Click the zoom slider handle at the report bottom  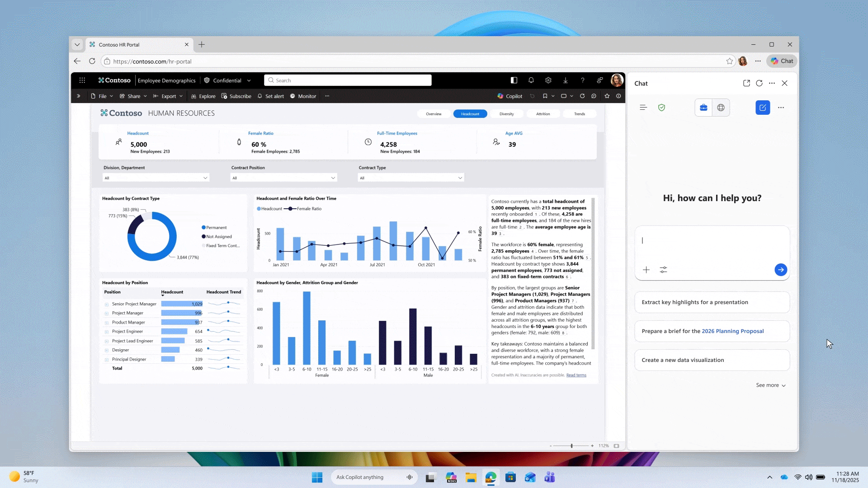pos(571,446)
